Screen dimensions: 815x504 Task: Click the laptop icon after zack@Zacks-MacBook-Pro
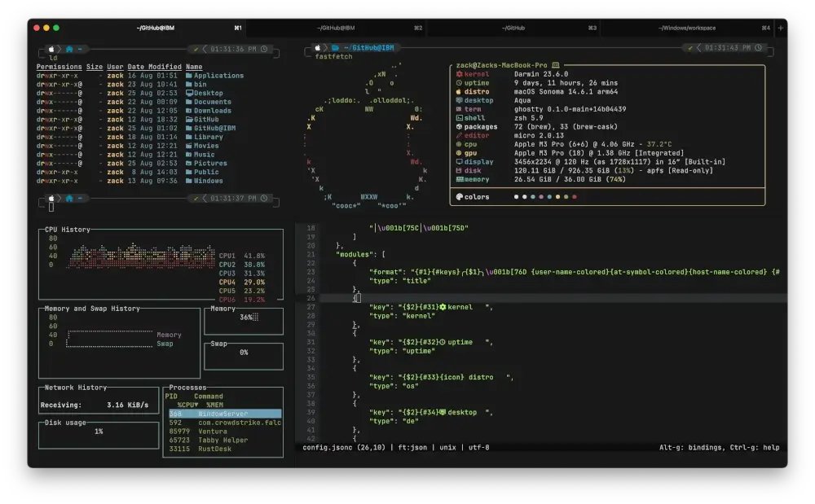click(x=553, y=64)
